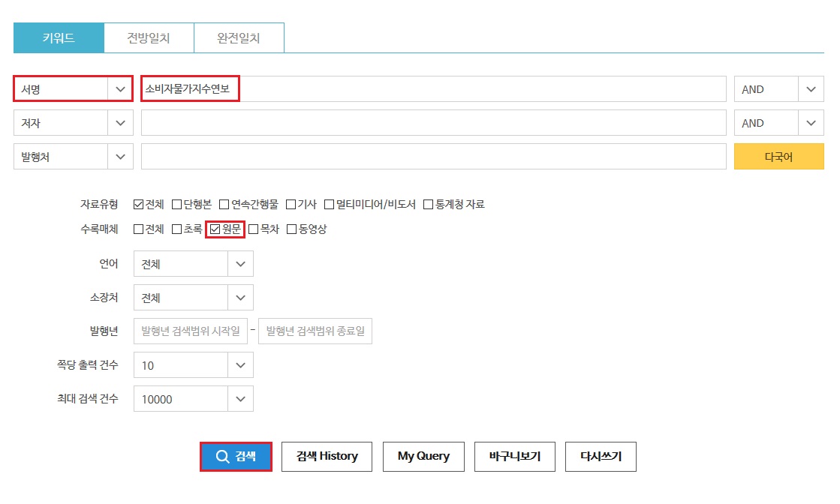Expand the 쪽당 출력 건수 dropdown
Image resolution: width=840 pixels, height=504 pixels.
241,364
